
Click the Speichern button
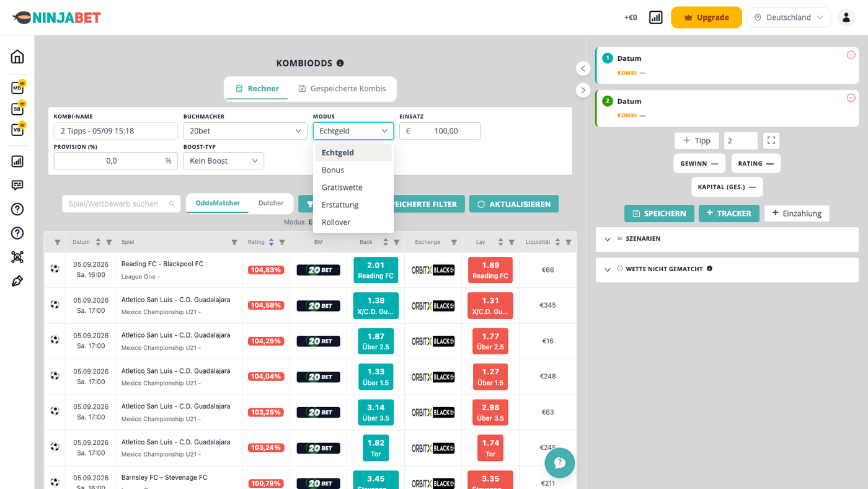659,213
